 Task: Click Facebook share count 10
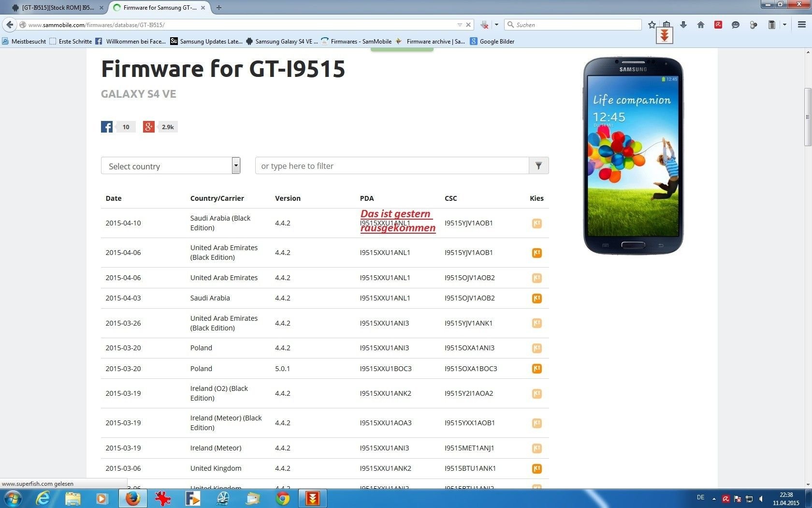[126, 127]
